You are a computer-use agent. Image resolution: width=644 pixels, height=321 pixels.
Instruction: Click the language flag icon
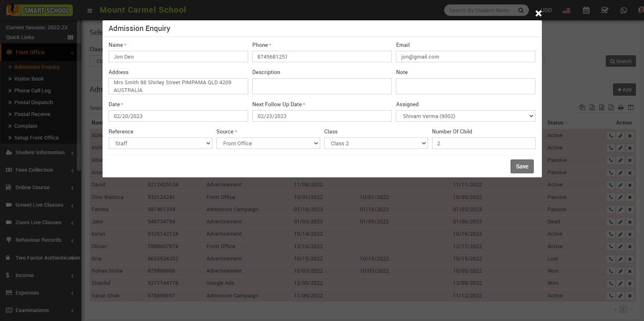point(566,10)
